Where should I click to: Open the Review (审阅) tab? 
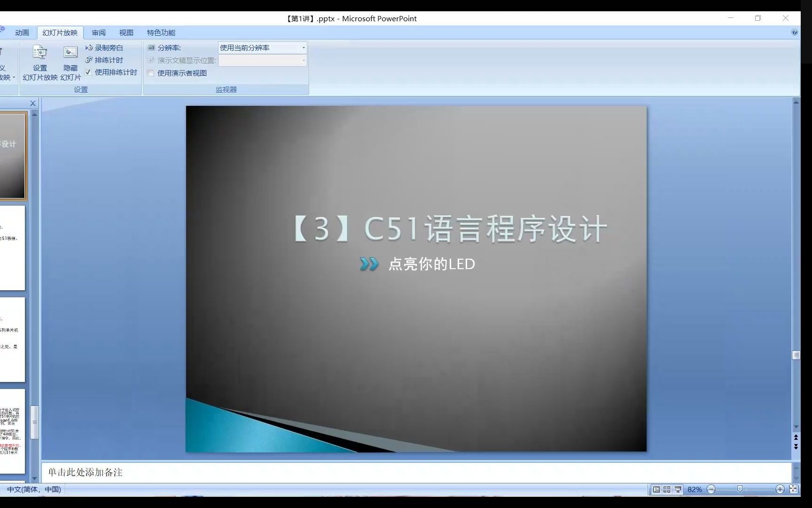tap(99, 32)
